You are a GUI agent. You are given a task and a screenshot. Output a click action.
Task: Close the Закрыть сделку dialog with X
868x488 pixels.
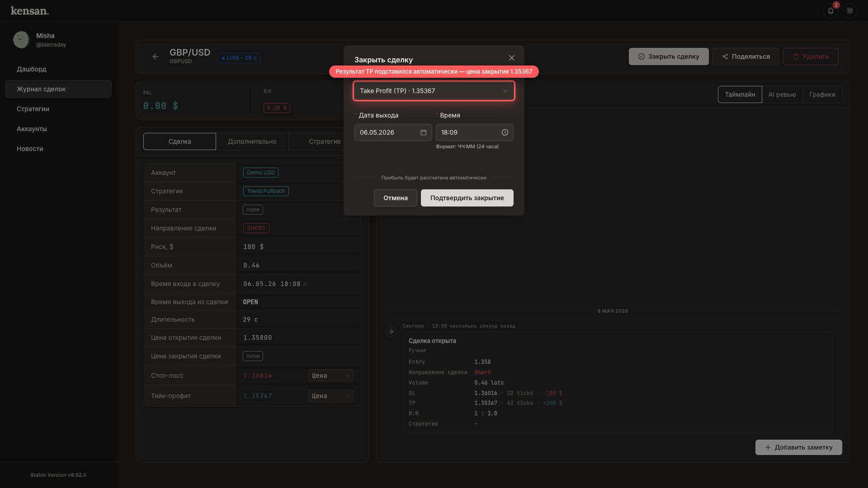511,58
